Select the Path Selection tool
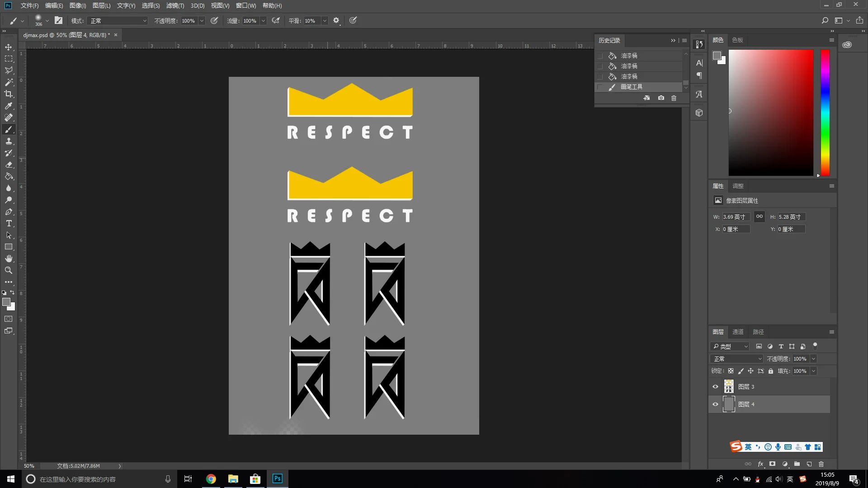 click(9, 235)
